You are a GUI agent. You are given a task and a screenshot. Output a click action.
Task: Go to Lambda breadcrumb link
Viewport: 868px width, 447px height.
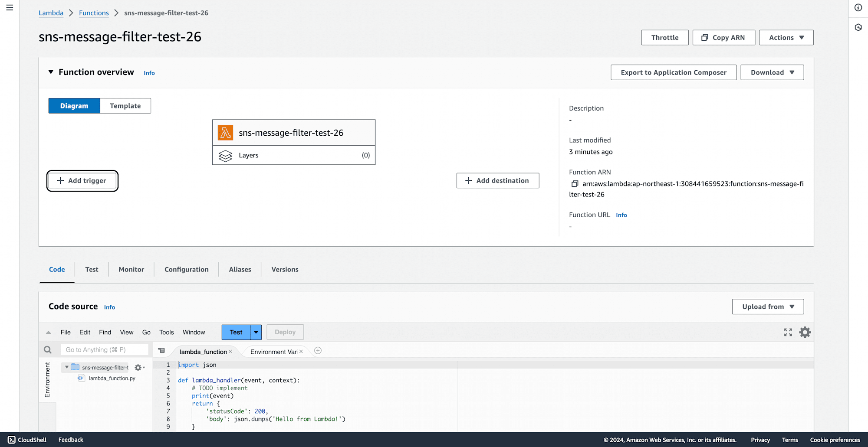pyautogui.click(x=51, y=13)
